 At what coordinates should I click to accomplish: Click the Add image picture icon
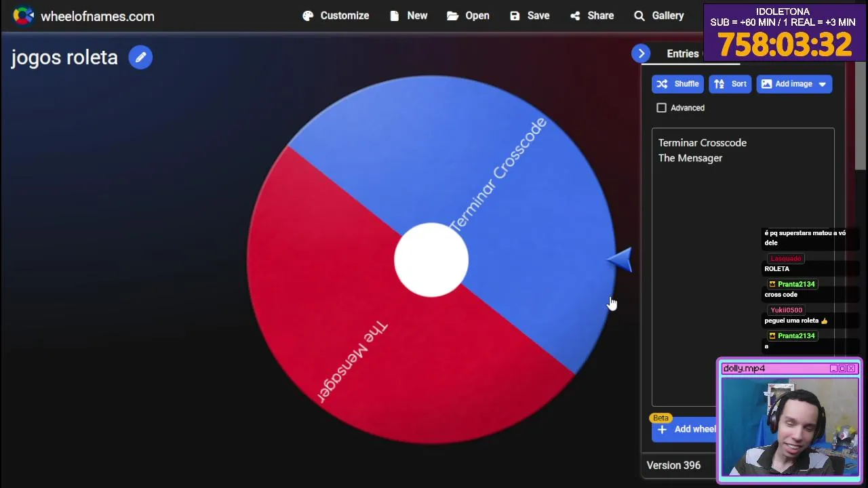(x=766, y=84)
